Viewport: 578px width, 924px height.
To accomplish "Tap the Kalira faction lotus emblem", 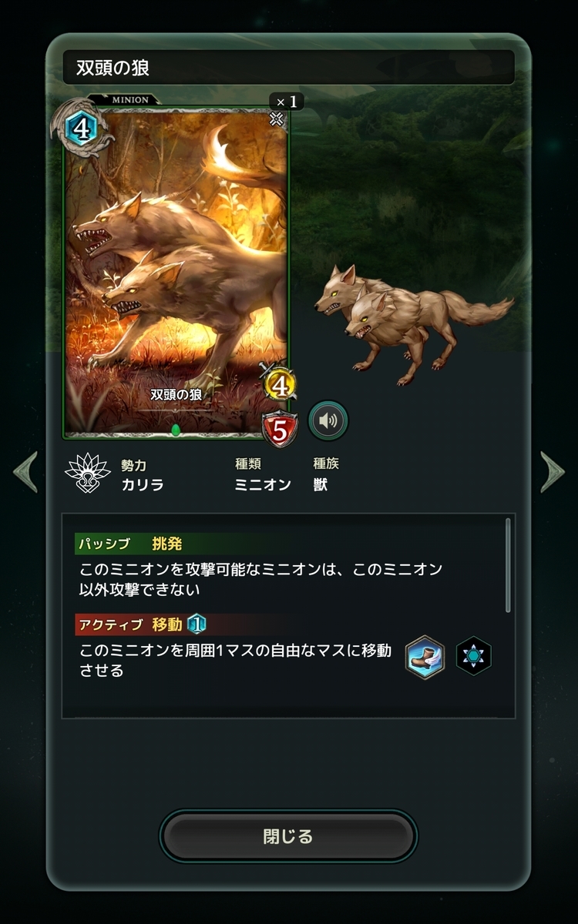I will click(x=87, y=474).
